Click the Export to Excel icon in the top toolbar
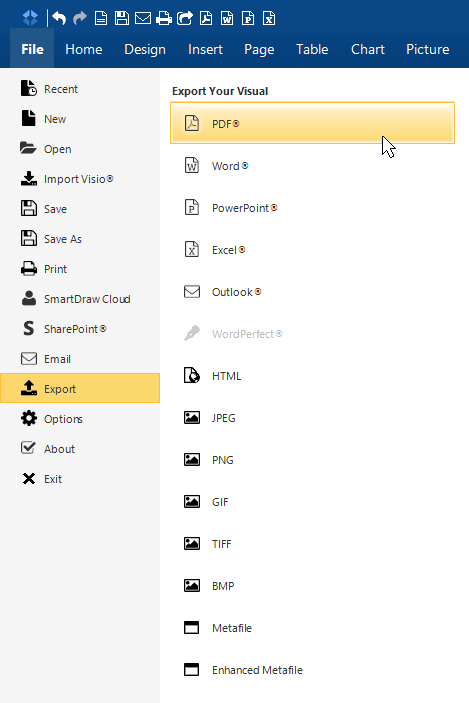Screen dimensions: 469x703 pos(269,18)
